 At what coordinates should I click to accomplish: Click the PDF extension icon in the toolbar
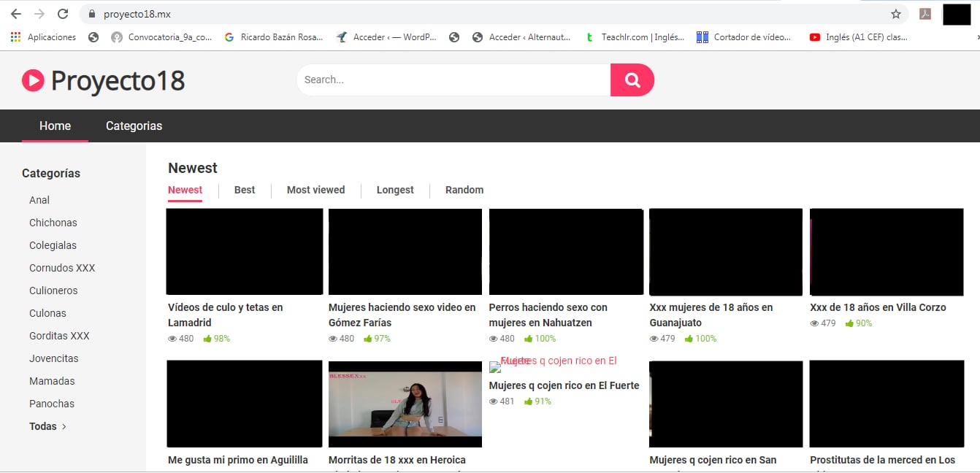(925, 14)
